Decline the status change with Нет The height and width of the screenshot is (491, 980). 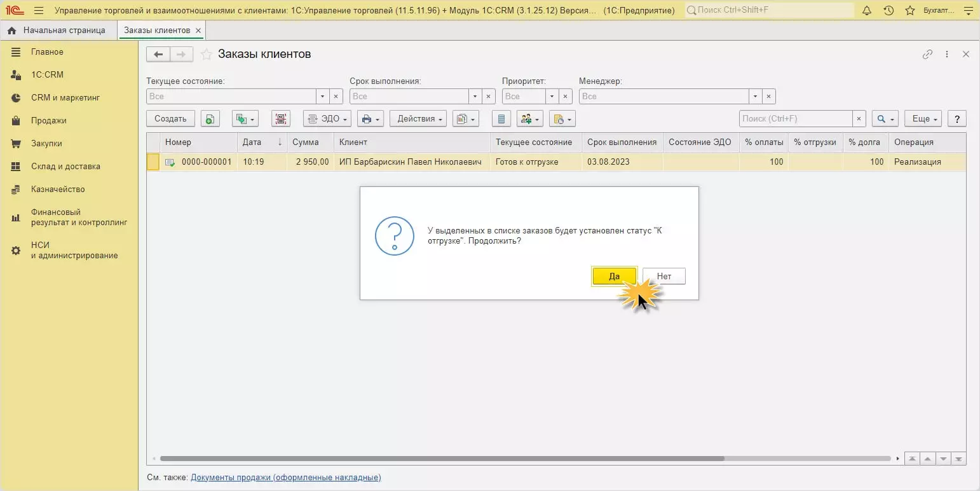[664, 276]
